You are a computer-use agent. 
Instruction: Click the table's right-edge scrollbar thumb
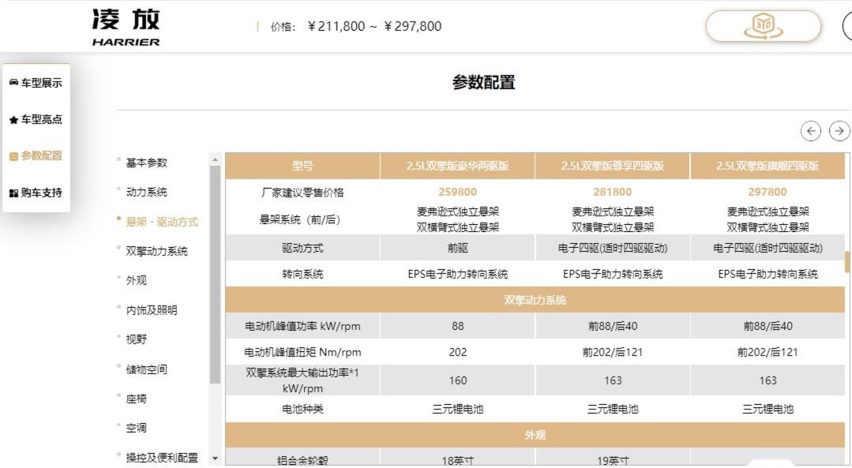coord(847,262)
